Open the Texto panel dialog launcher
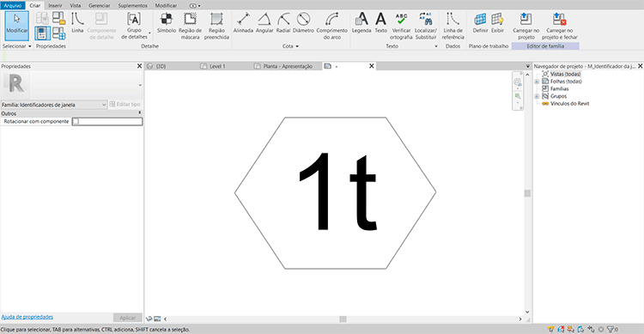644x334 pixels. (x=436, y=46)
